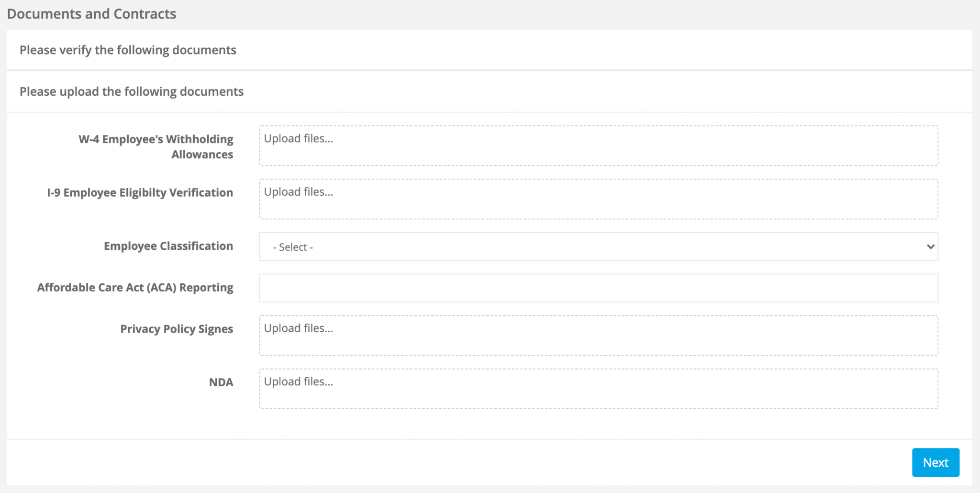This screenshot has height=493, width=980.
Task: Click the NDA label
Action: click(221, 382)
